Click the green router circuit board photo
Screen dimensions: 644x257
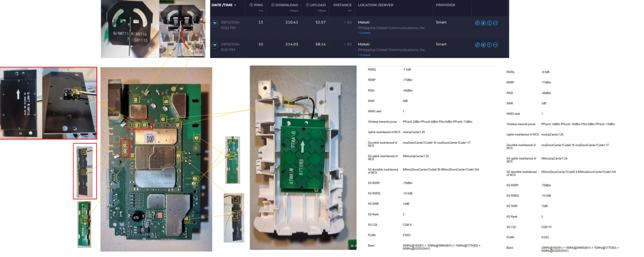tap(156, 159)
